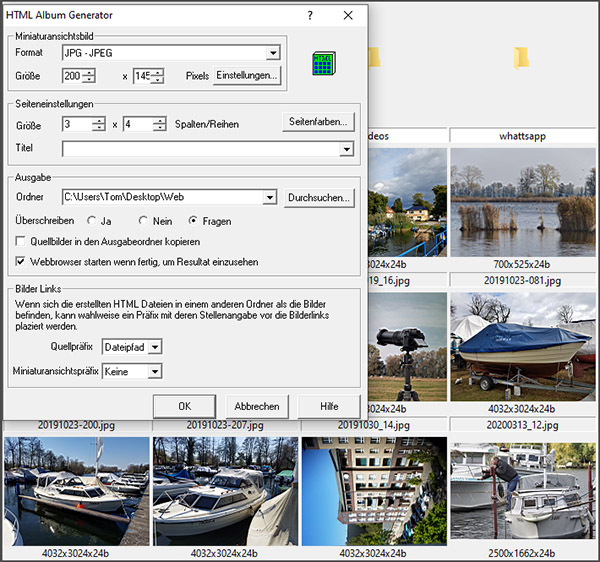Click the question mark help icon in title bar
The height and width of the screenshot is (562, 600).
[310, 16]
